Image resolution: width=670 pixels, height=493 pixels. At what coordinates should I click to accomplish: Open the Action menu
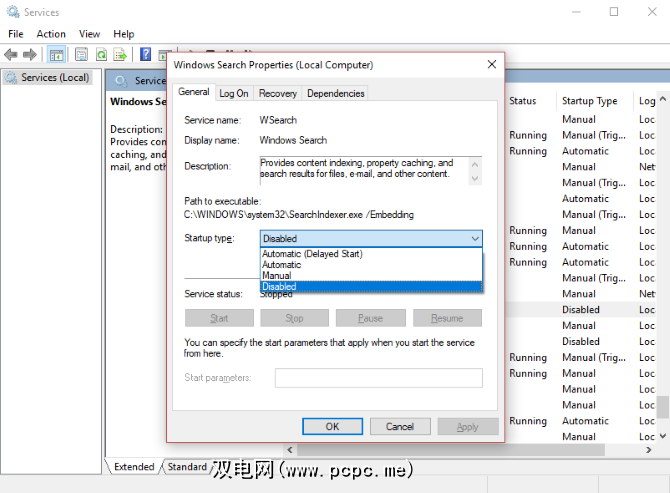[x=51, y=34]
